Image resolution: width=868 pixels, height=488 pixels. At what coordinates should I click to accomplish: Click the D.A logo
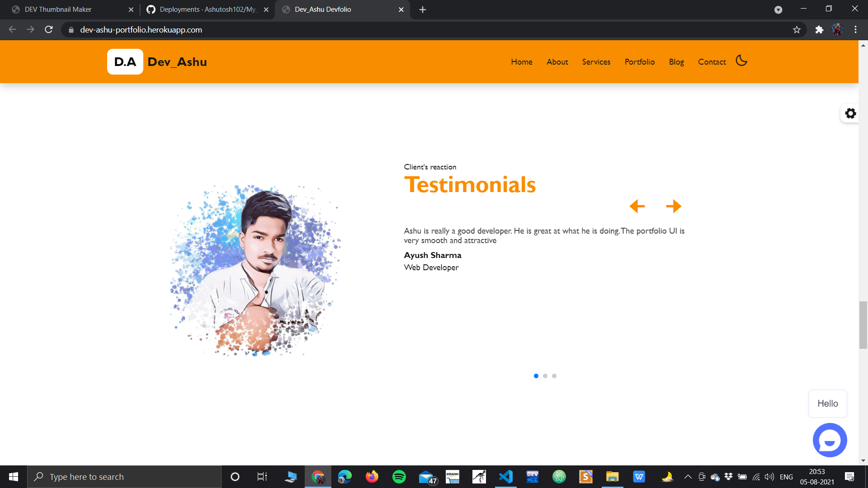(x=125, y=61)
